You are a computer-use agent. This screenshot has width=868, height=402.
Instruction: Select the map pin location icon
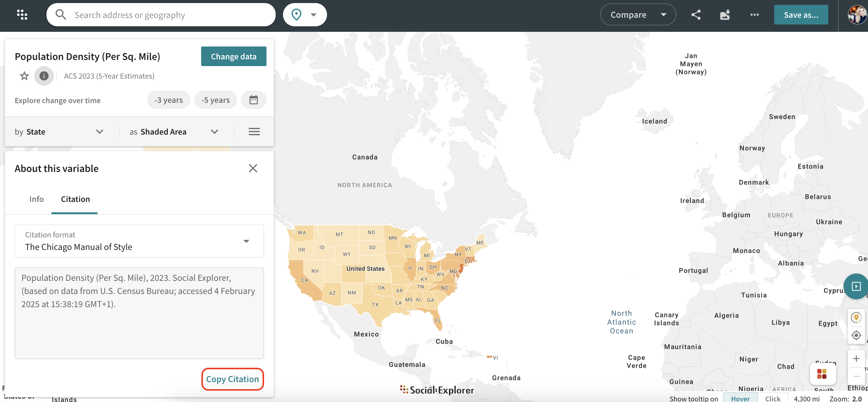tap(296, 14)
